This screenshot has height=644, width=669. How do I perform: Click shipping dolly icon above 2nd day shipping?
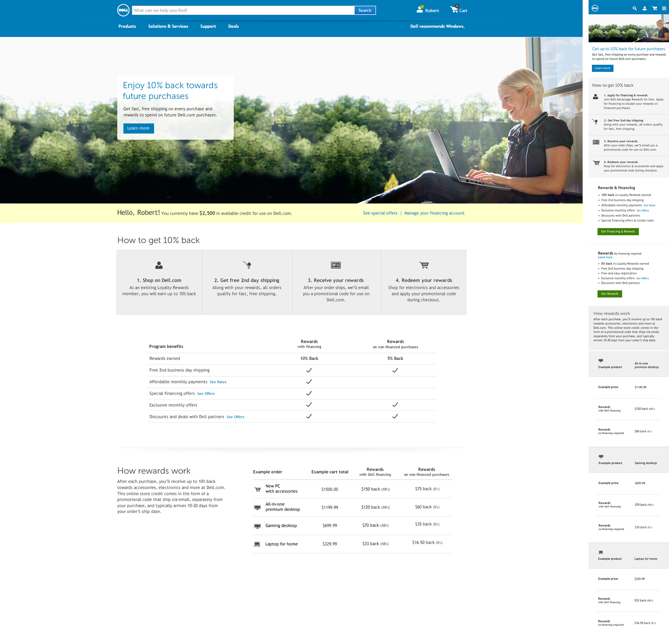click(247, 265)
